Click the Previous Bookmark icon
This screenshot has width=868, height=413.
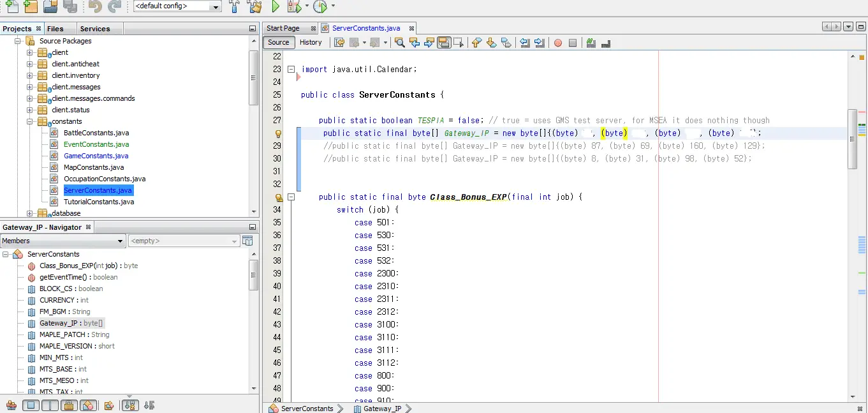[476, 43]
